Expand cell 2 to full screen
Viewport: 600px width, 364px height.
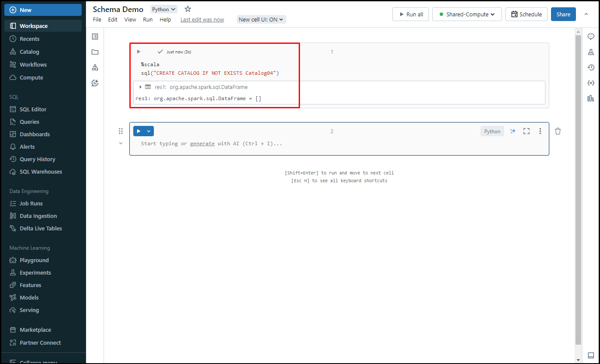[x=527, y=131]
